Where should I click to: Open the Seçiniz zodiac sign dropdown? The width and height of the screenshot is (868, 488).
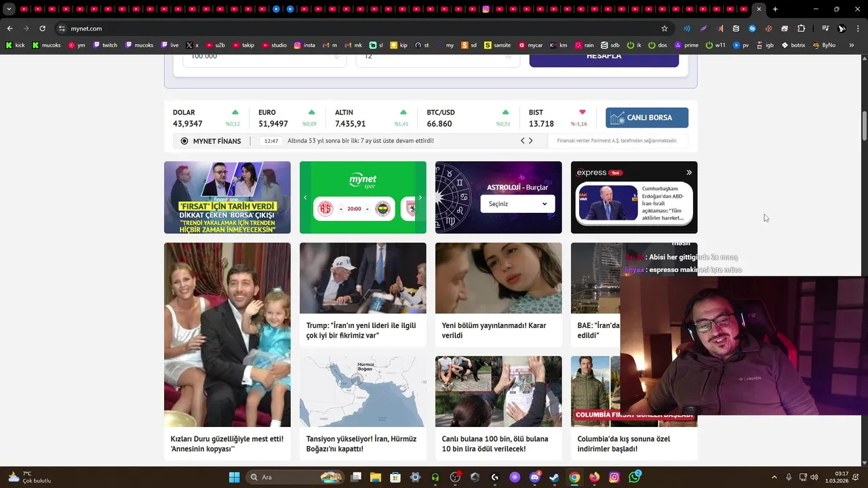[x=517, y=204]
